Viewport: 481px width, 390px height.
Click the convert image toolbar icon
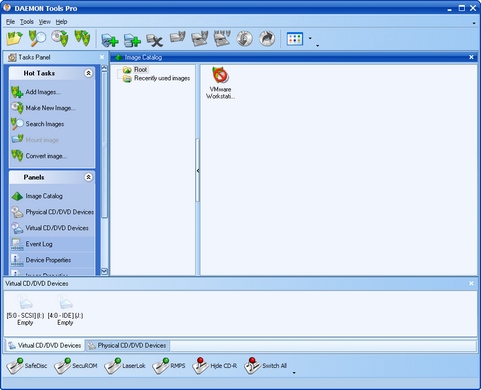coord(82,38)
